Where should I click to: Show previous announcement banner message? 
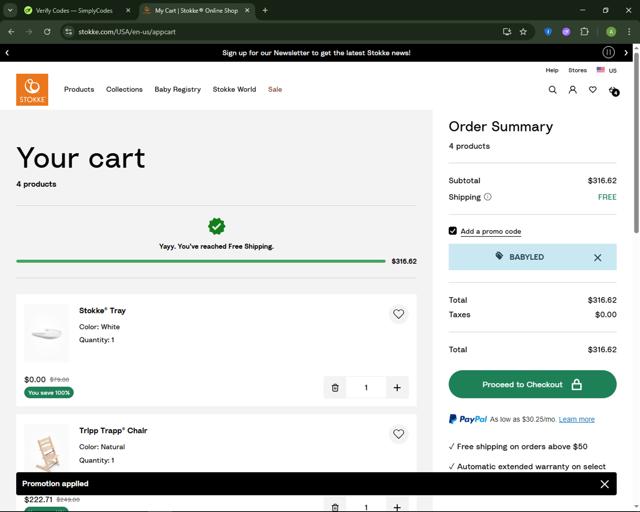click(7, 52)
